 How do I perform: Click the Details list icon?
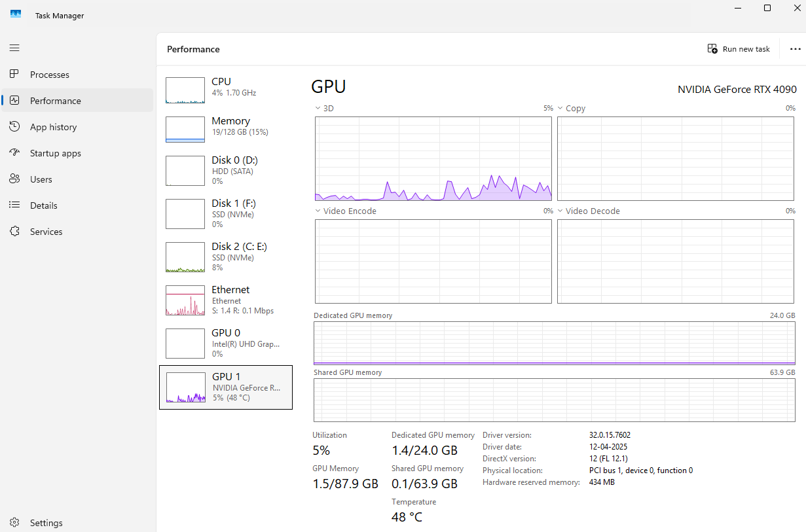pos(14,205)
